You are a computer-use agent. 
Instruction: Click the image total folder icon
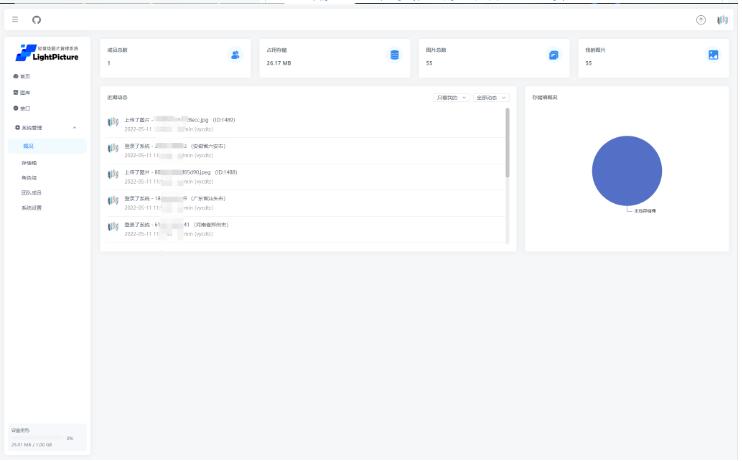(554, 55)
